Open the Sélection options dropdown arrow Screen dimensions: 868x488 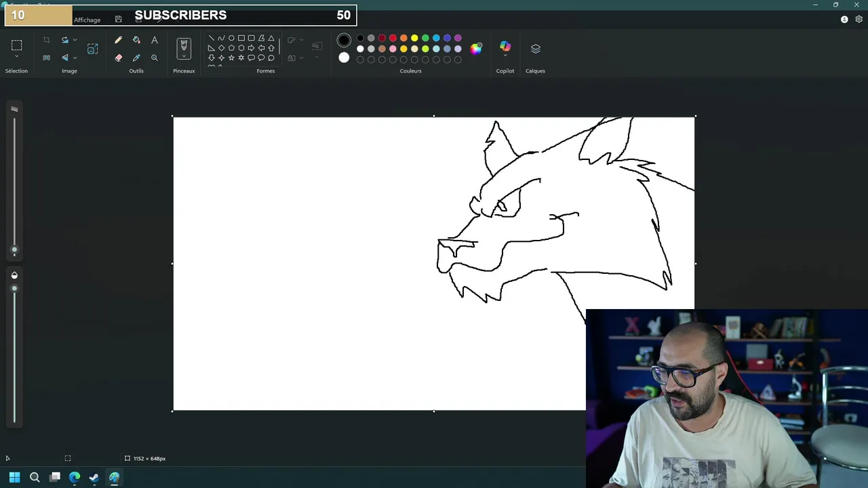pos(17,57)
